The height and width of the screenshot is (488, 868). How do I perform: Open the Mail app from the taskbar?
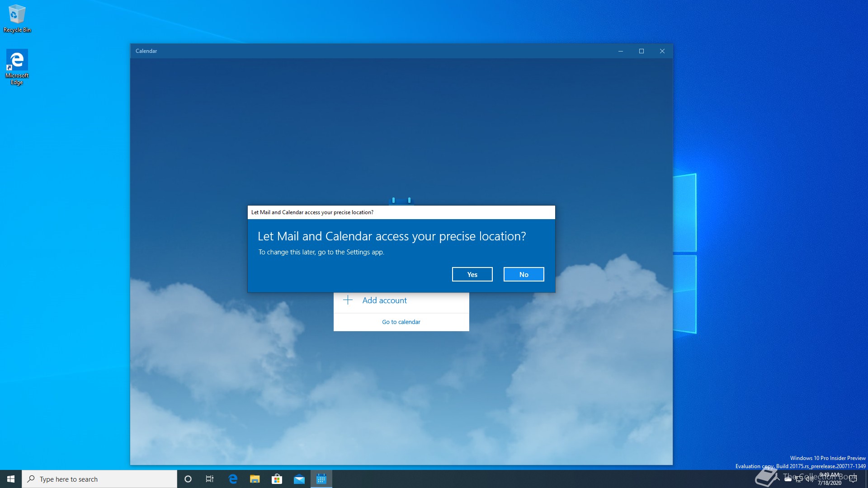tap(299, 479)
